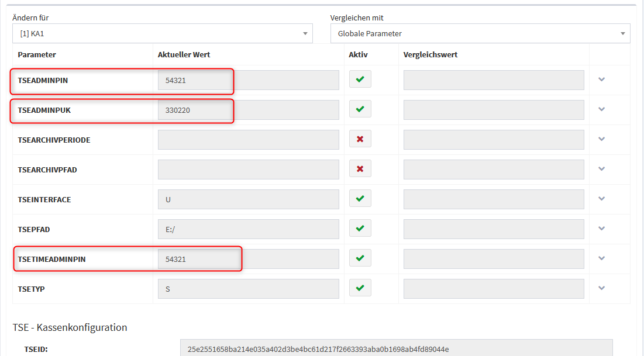Open the 'Vergleichen mit' Globale Parameter dropdown
Screen dimensions: 644x356
pyautogui.click(x=480, y=33)
